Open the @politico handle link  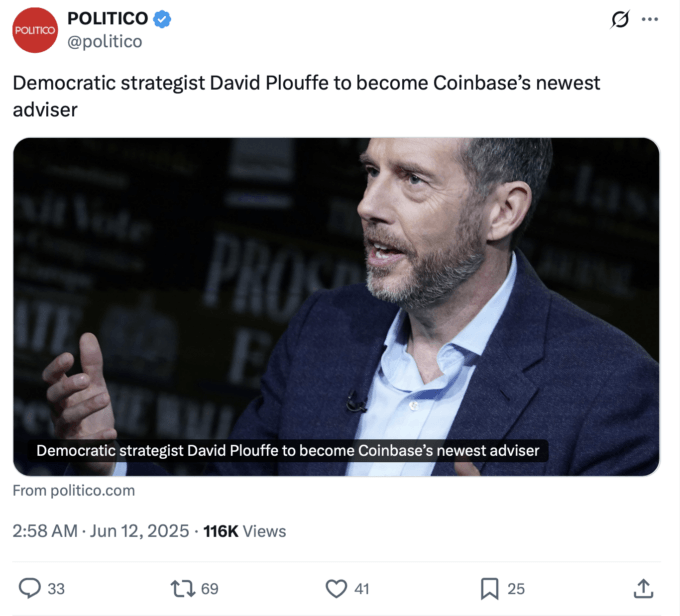pos(105,42)
